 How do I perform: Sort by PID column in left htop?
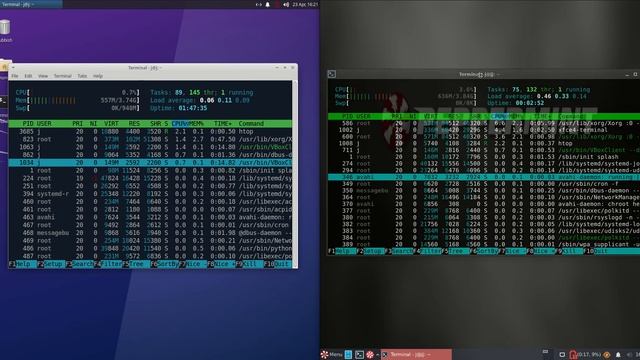(28, 124)
